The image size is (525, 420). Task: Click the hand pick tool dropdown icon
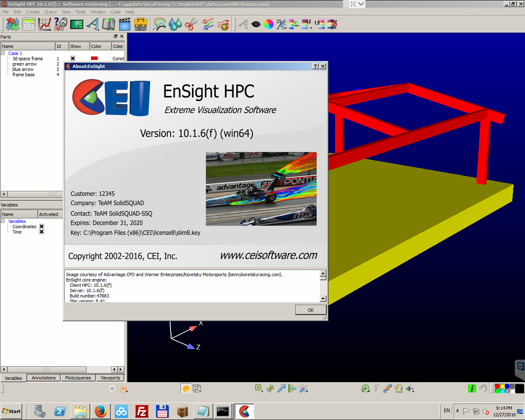(124, 388)
